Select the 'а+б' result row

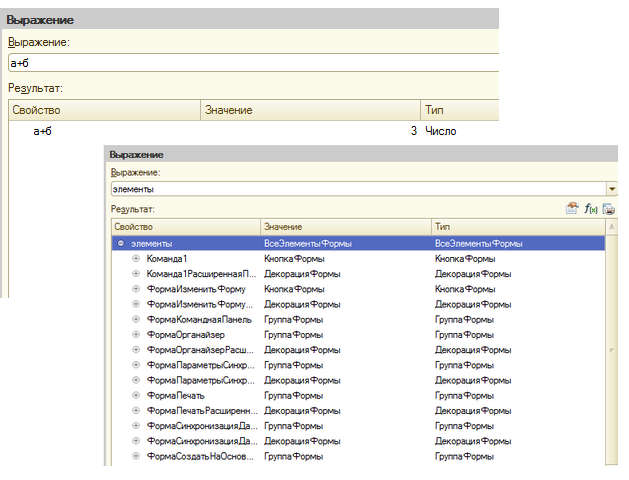42,131
